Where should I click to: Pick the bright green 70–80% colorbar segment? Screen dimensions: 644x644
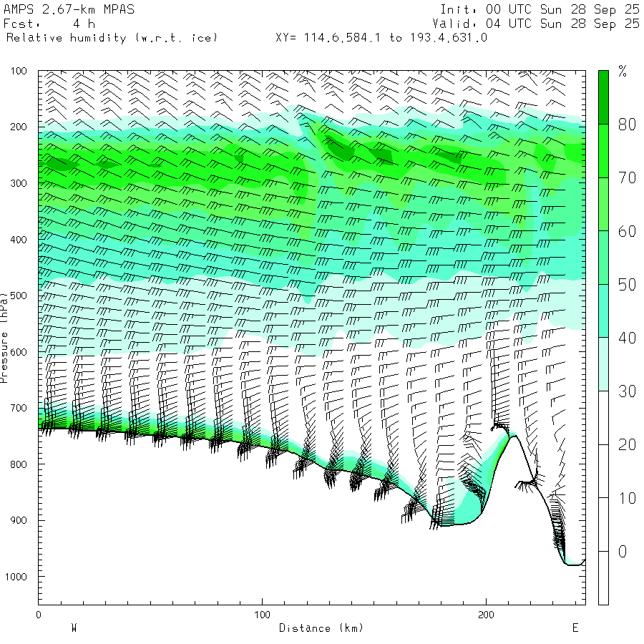pyautogui.click(x=603, y=151)
